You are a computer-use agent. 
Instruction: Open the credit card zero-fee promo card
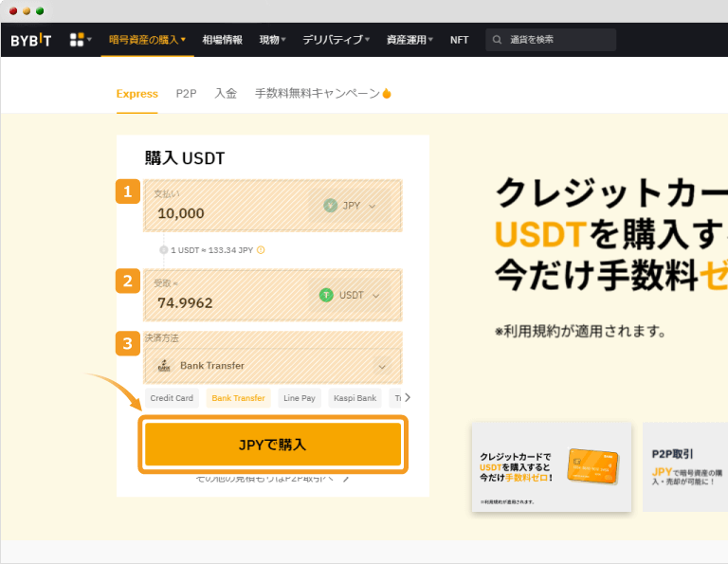tap(552, 467)
